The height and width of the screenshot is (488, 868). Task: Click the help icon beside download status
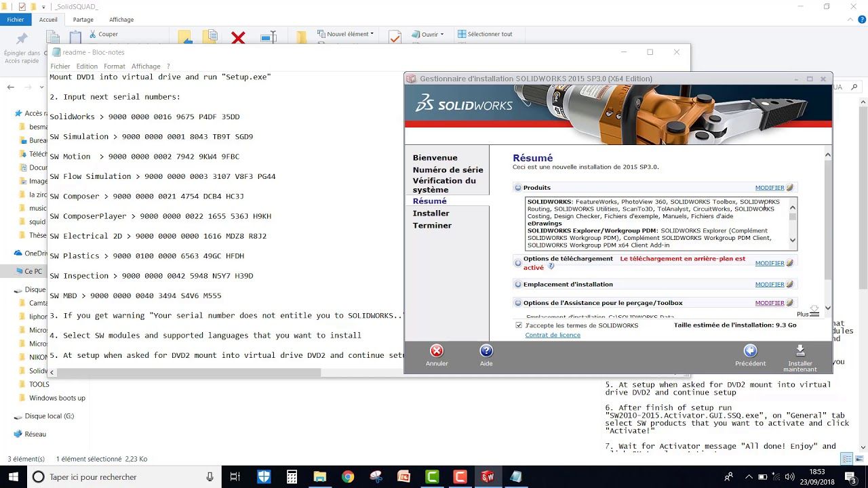pyautogui.click(x=551, y=267)
